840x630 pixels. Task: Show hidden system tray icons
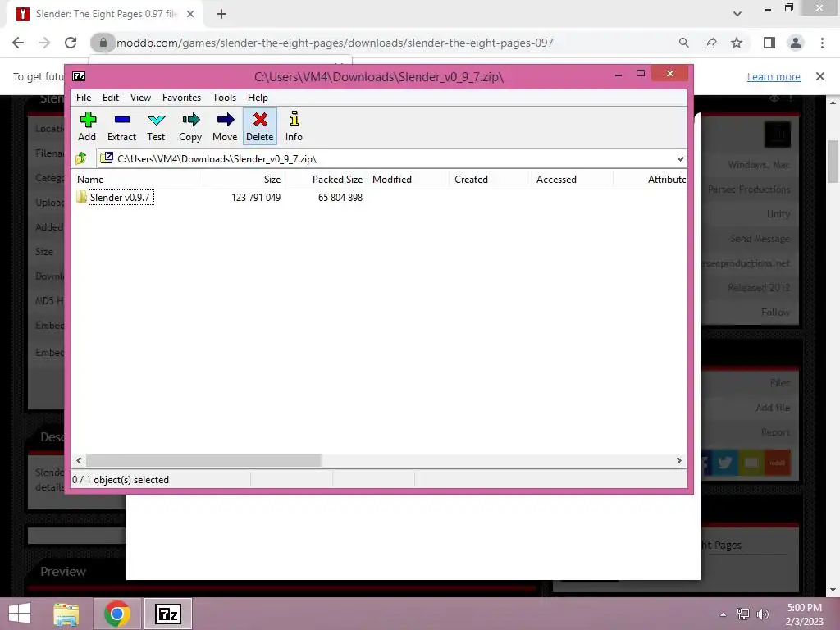(x=723, y=614)
